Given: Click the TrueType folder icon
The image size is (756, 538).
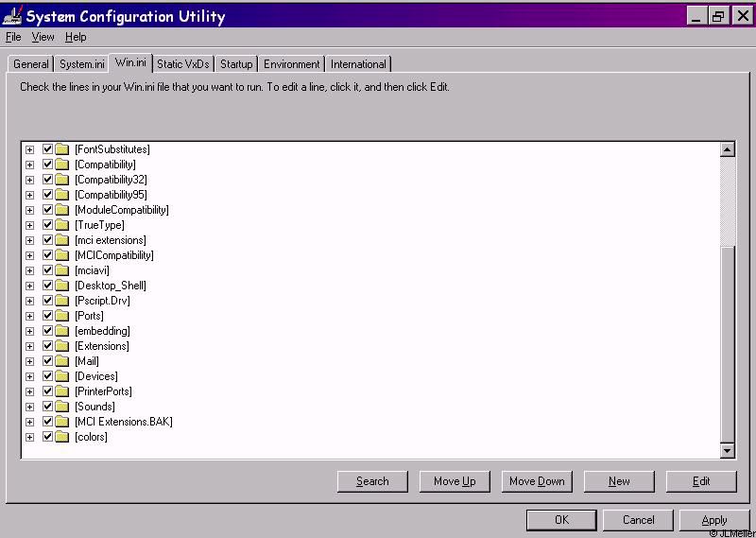Looking at the screenshot, I should tap(61, 225).
